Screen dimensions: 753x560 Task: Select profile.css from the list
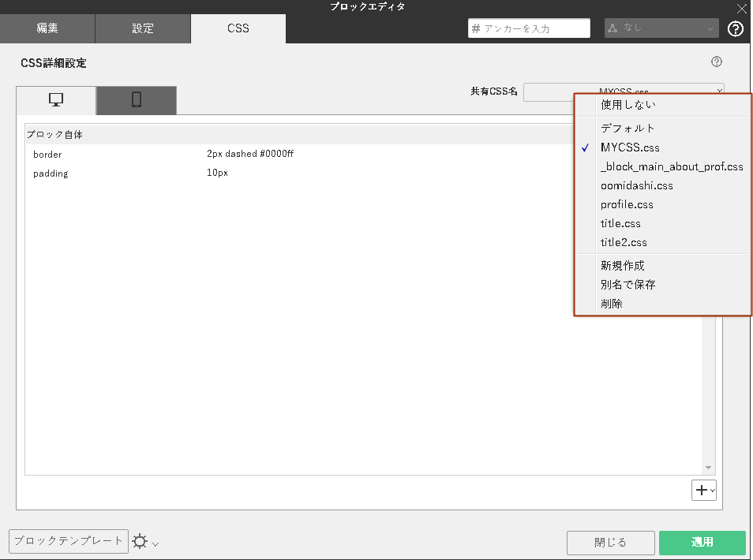pos(663,204)
